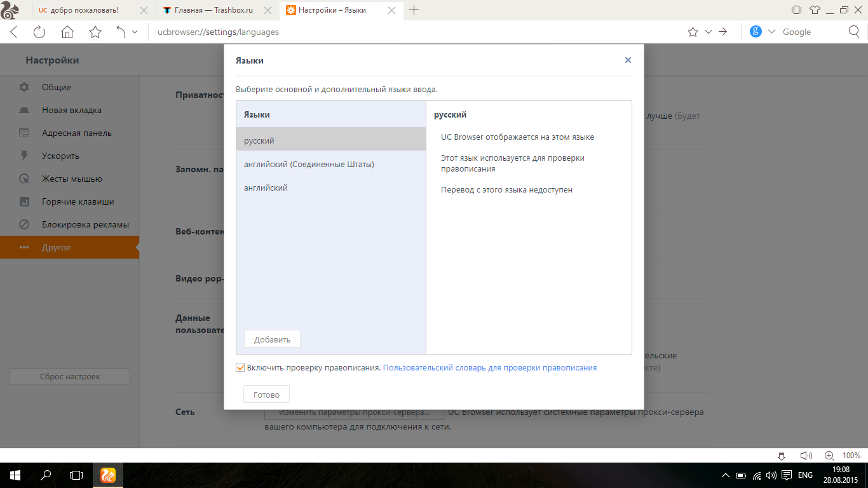This screenshot has width=868, height=488.
Task: Expand the address bar history chevron
Action: click(x=708, y=32)
